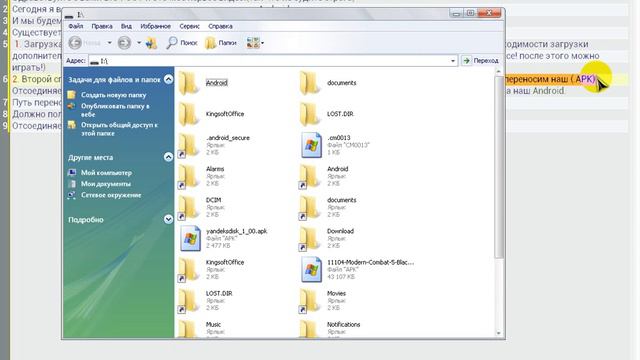Collapse the Задачи для файлов и папок section
The width and height of the screenshot is (640, 360).
[x=168, y=79]
